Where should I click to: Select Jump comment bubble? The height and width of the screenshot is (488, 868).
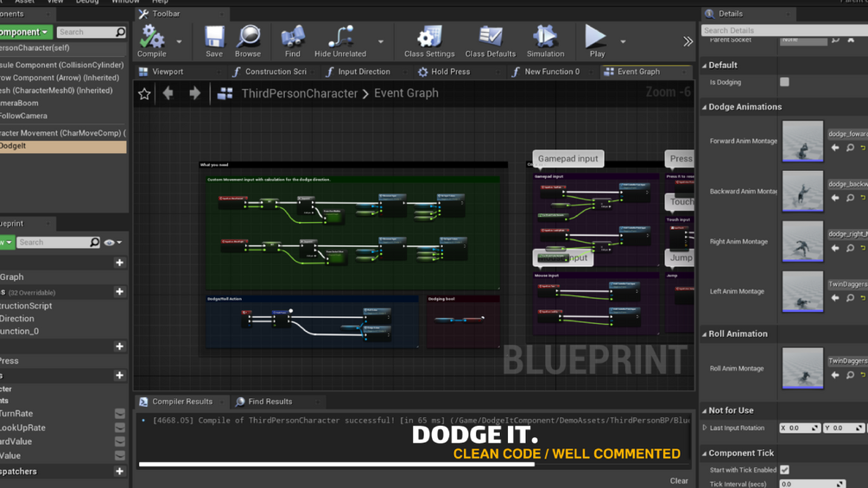[680, 258]
